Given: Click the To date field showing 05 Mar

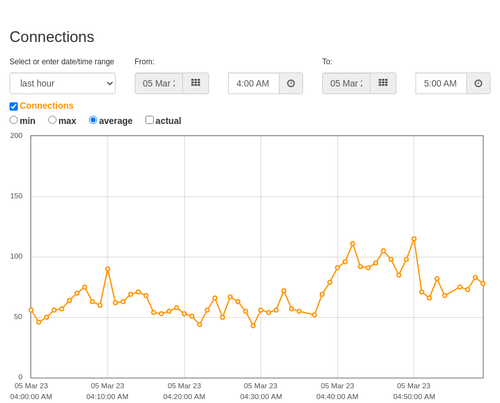Looking at the screenshot, I should click(x=346, y=83).
